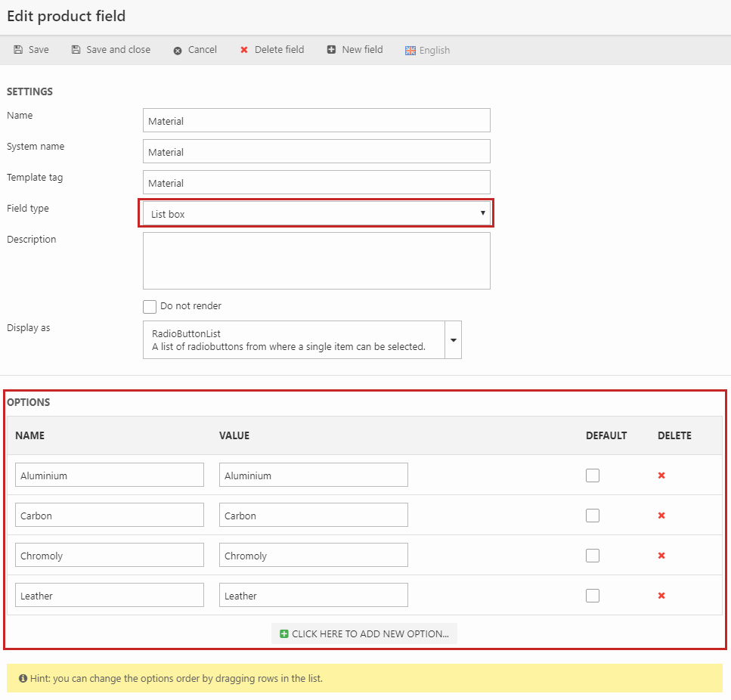Click the Save toolbar button
Image resolution: width=731 pixels, height=700 pixels.
(x=31, y=50)
